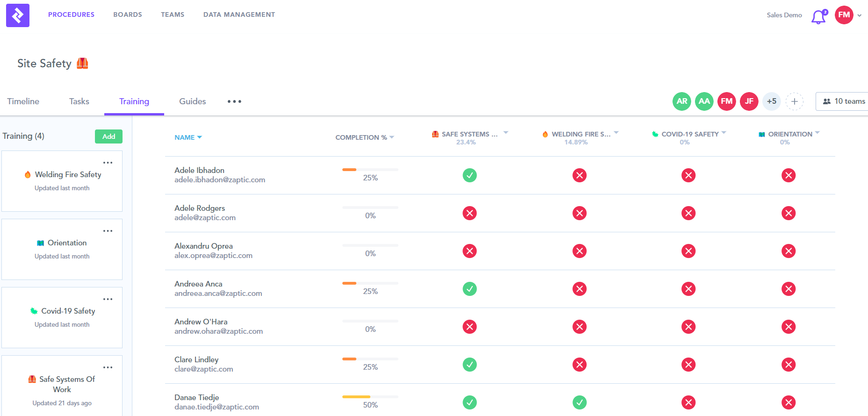Open the Boards menu

point(128,14)
